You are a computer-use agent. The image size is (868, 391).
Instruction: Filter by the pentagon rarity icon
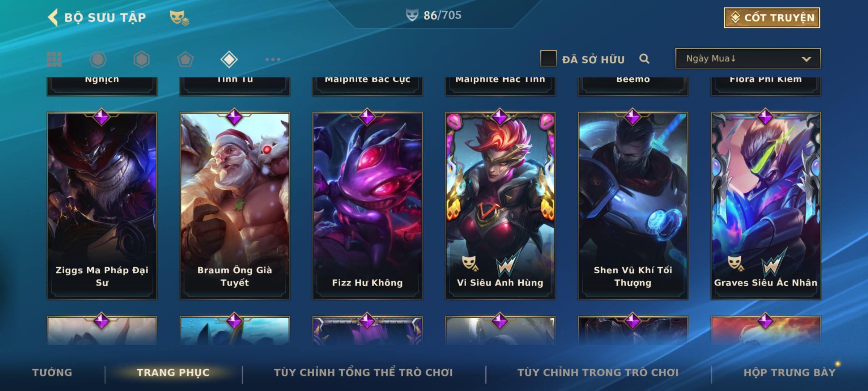click(185, 59)
